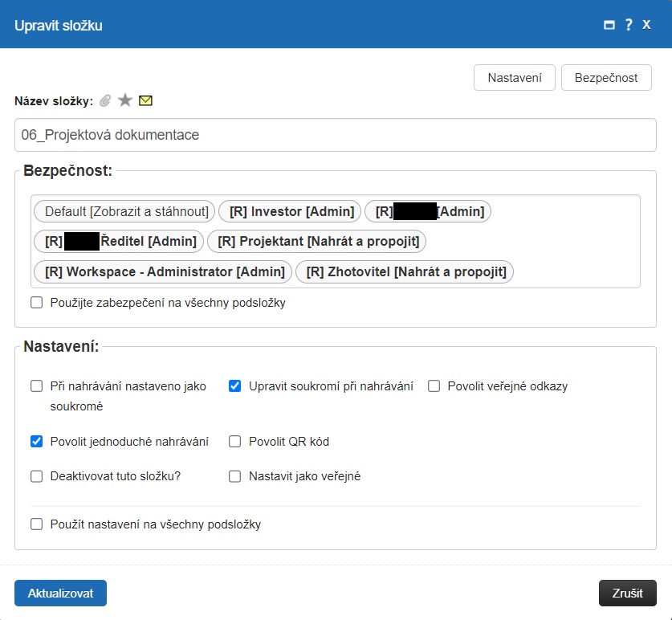Select the [R] Investor [Admin] tag

291,211
